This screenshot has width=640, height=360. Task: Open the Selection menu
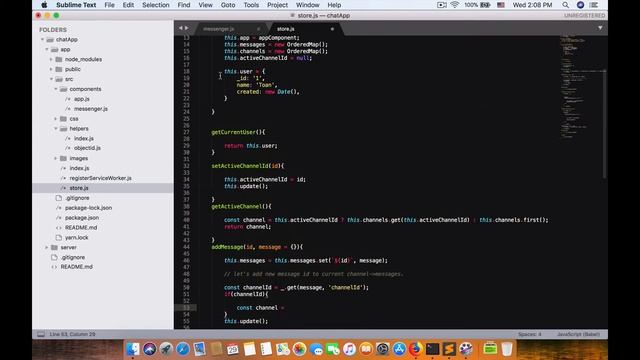click(x=156, y=5)
